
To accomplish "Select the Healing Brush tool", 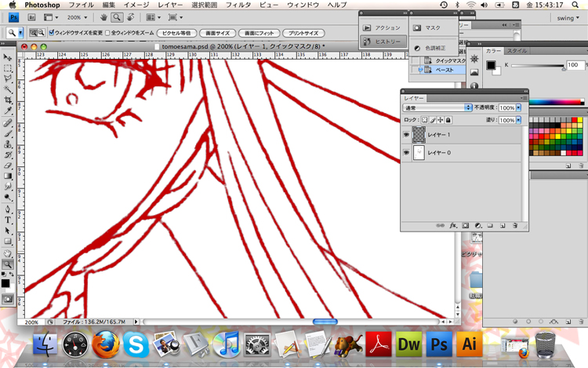I will pos(8,123).
